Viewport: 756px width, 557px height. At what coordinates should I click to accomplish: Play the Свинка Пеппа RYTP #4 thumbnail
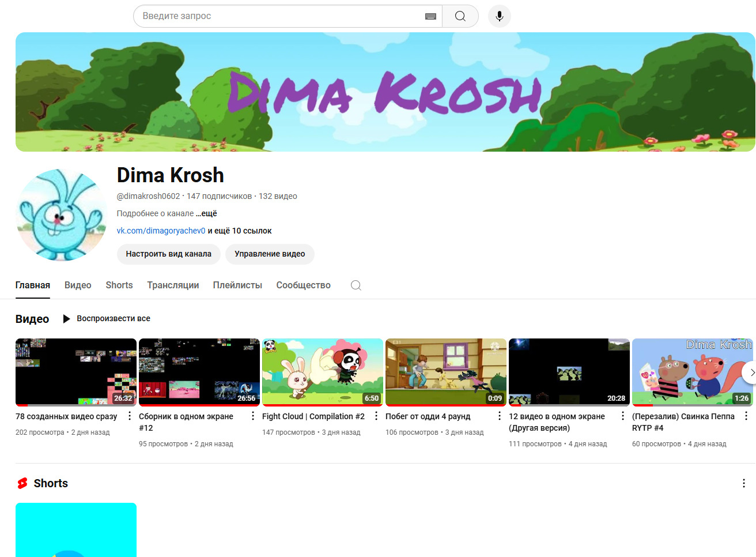point(693,372)
